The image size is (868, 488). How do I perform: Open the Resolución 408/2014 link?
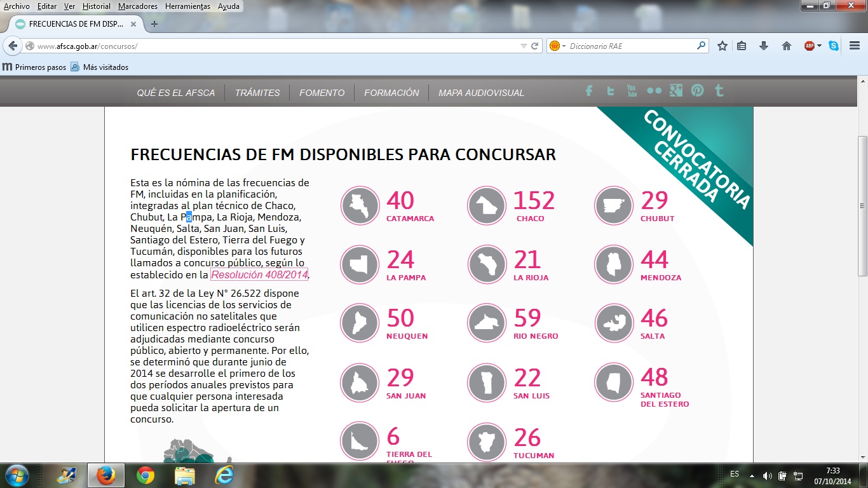tap(259, 275)
